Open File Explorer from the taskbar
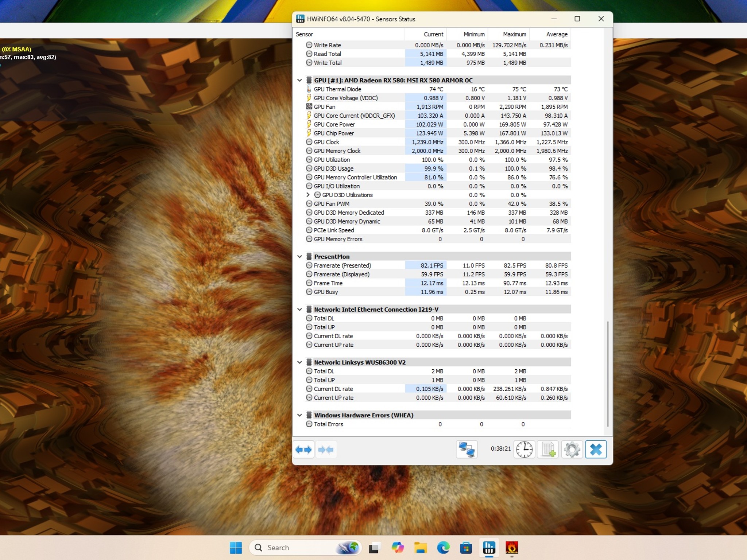Viewport: 747px width, 560px height. [x=421, y=548]
